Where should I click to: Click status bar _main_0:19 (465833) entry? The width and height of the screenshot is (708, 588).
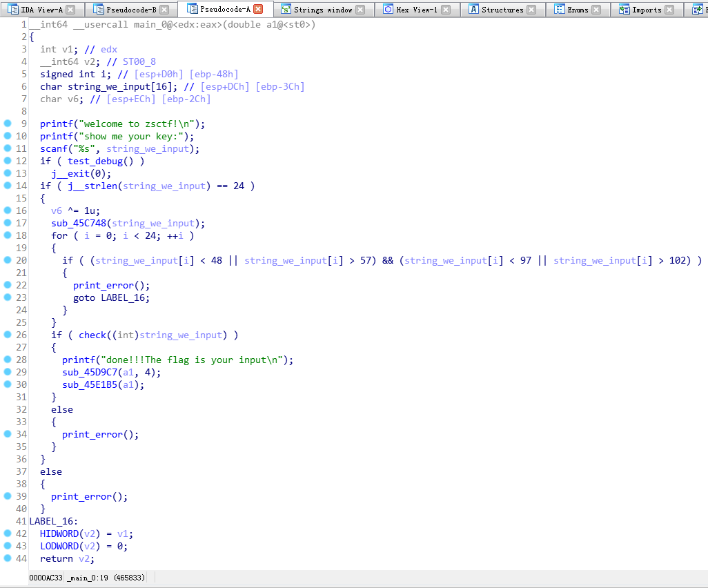click(106, 578)
